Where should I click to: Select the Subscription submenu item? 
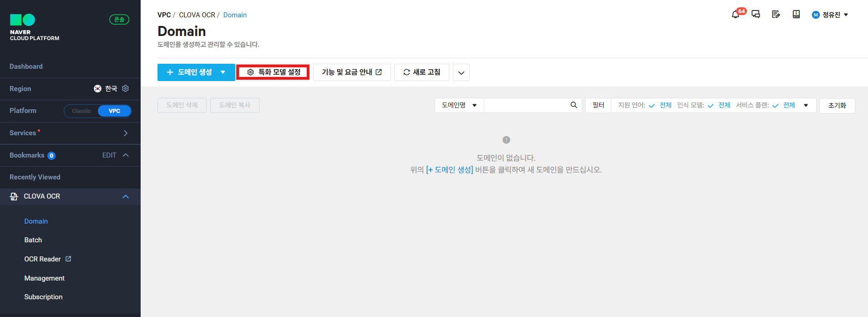tap(43, 297)
